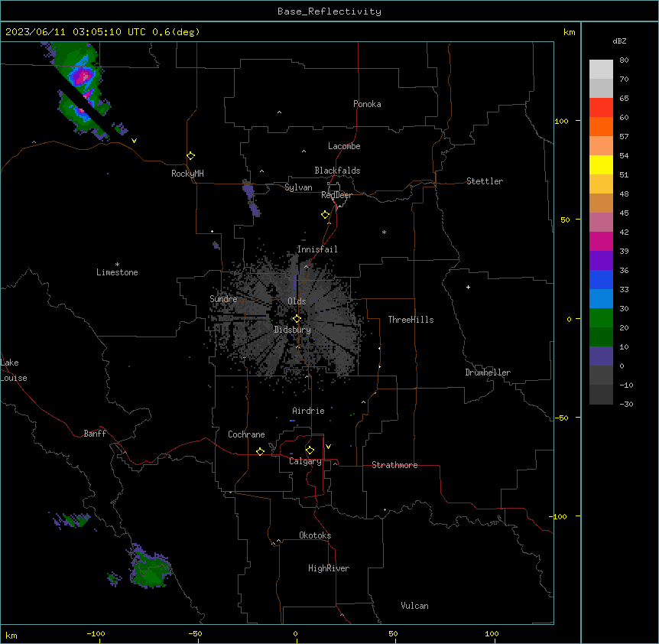Click the Lacombe city label
Viewport: 659px width, 644px height.
344,146
